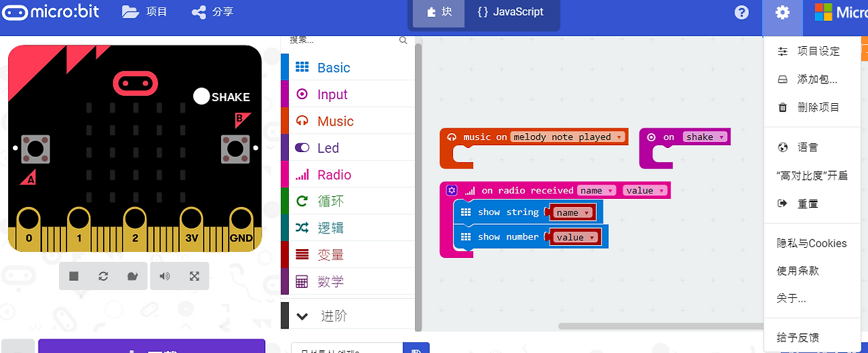This screenshot has width=868, height=353.
Task: Switch to the 块 blocks tab
Action: click(x=439, y=12)
